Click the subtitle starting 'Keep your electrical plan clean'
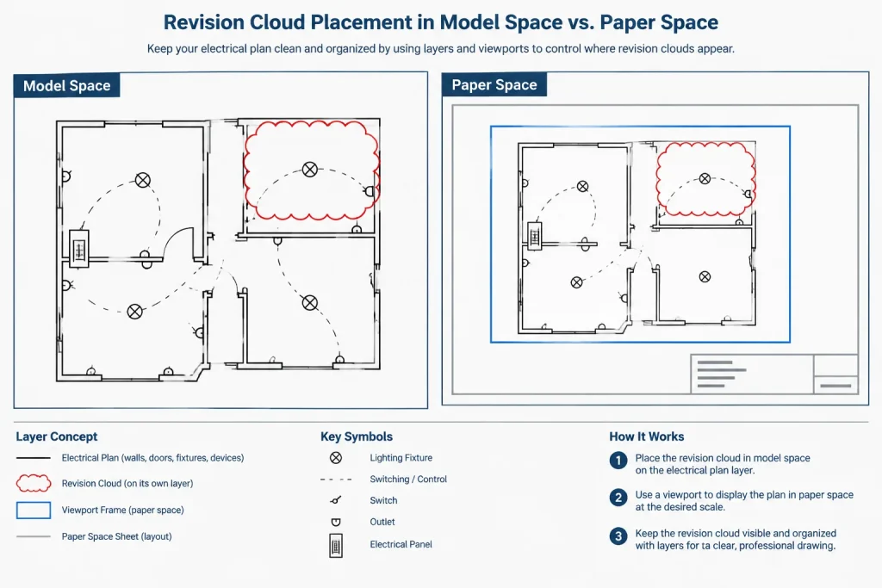Image resolution: width=882 pixels, height=588 pixels. click(x=440, y=49)
